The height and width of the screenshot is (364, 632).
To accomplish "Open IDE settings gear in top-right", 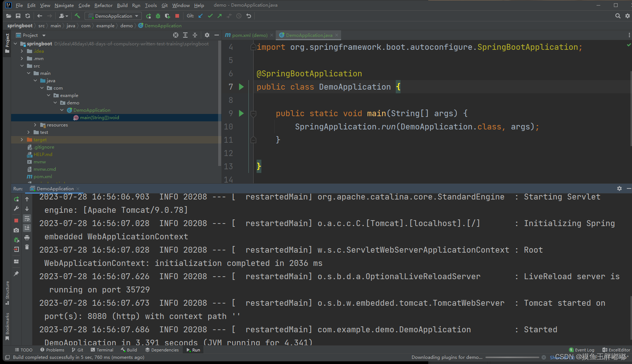I will (x=627, y=16).
